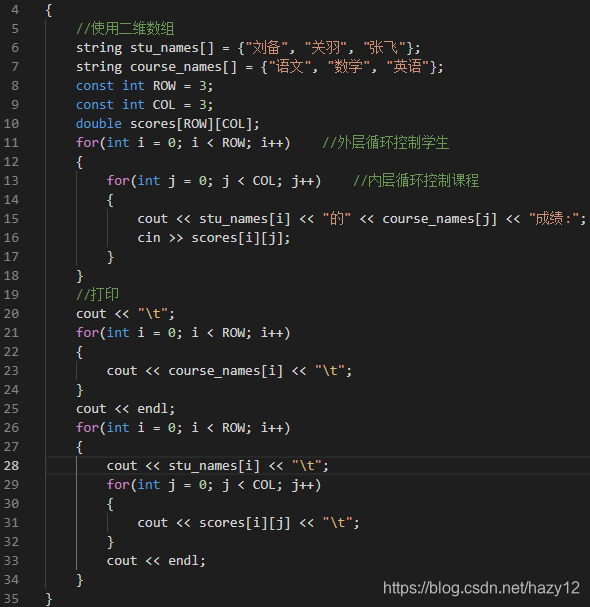Click comment '//内层循环控制课程'
This screenshot has height=607, width=590.
416,181
